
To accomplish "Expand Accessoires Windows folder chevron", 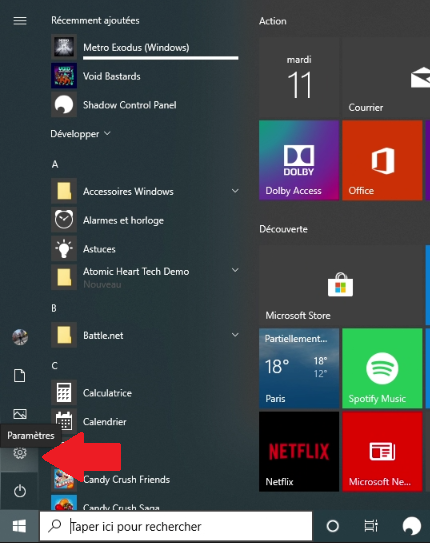I will pos(235,191).
